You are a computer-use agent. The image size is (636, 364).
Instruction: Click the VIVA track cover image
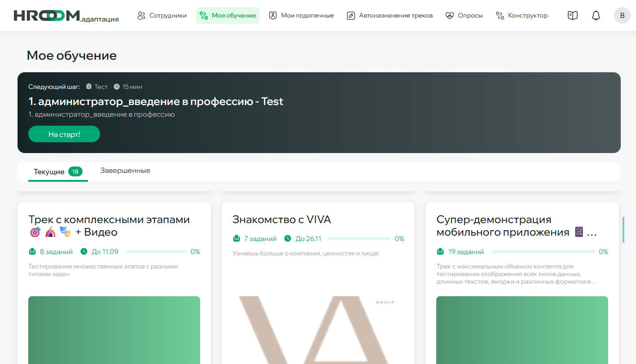pyautogui.click(x=318, y=330)
